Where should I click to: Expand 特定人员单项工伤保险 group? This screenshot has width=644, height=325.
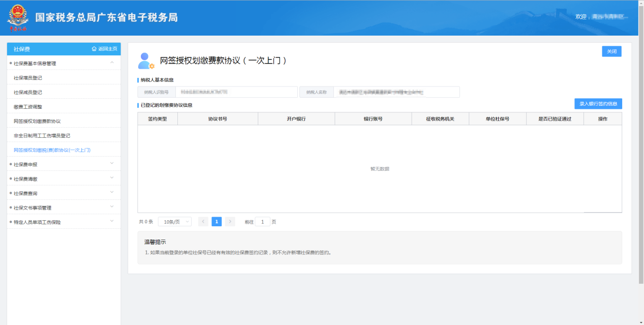(112, 222)
